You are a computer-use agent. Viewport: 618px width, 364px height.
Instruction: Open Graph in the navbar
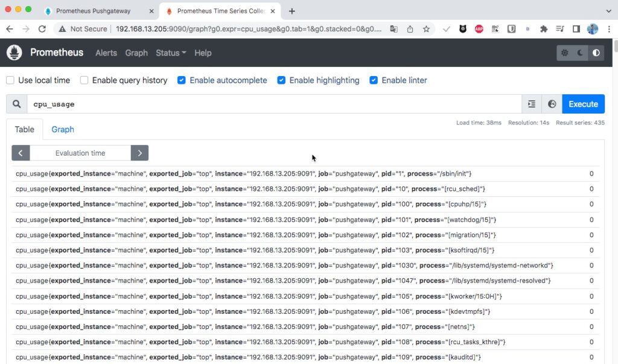tap(136, 53)
